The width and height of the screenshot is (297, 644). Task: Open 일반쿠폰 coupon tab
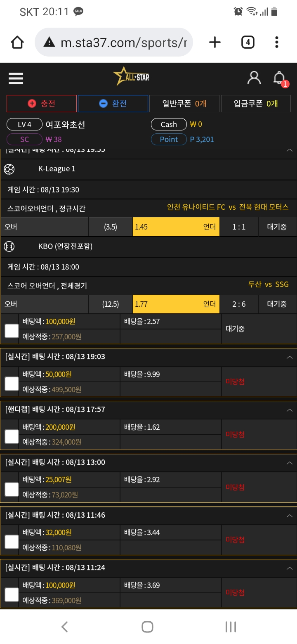coord(184,104)
